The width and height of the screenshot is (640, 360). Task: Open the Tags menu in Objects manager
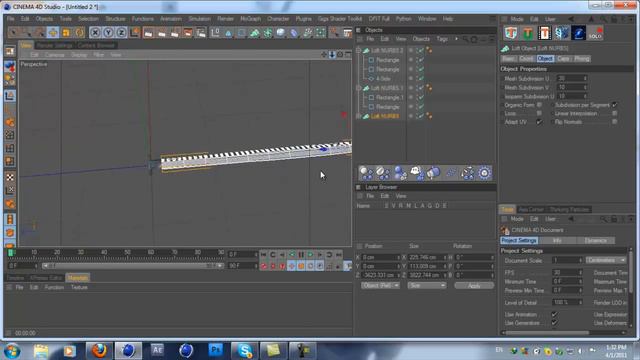[442, 39]
